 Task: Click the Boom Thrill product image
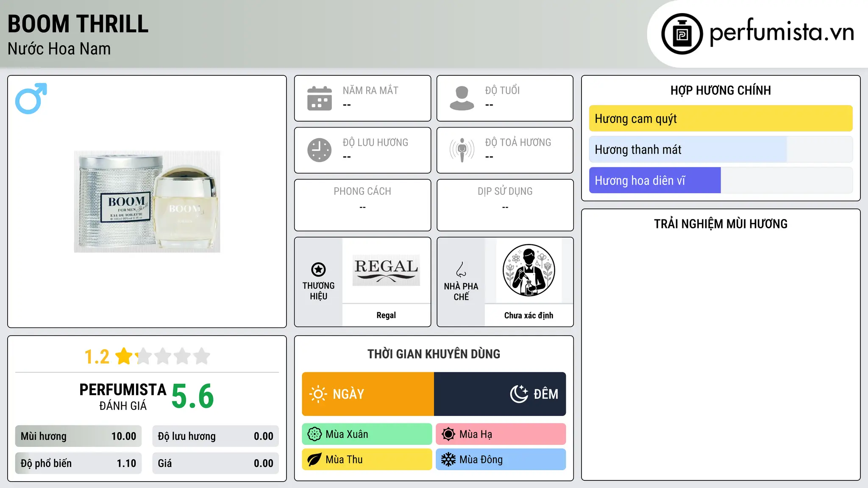tap(147, 202)
